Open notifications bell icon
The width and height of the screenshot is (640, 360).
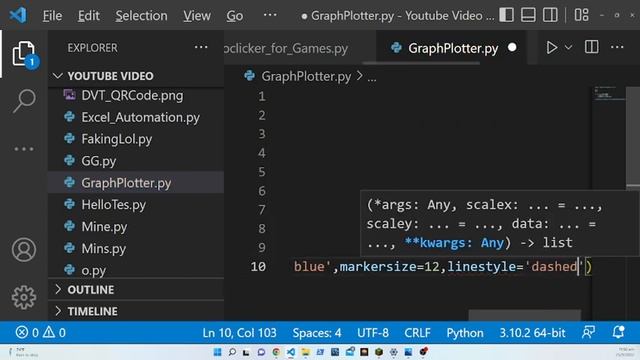(x=618, y=332)
